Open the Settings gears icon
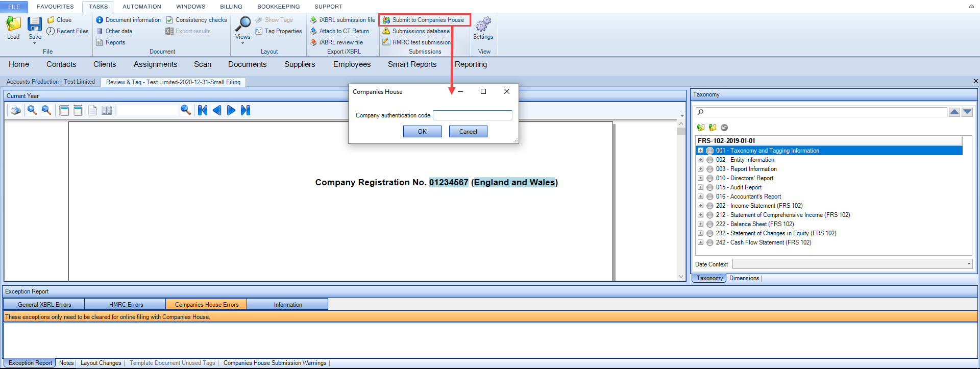980x369 pixels. [483, 24]
